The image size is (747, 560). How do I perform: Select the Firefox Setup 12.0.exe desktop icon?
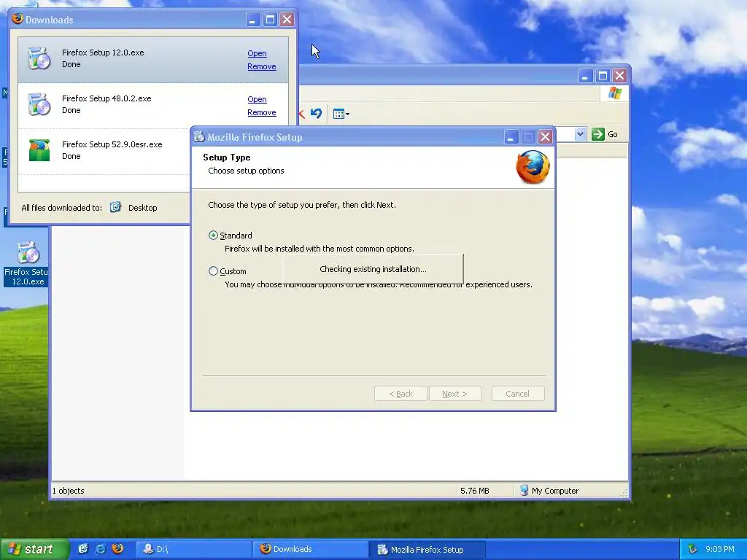point(28,262)
